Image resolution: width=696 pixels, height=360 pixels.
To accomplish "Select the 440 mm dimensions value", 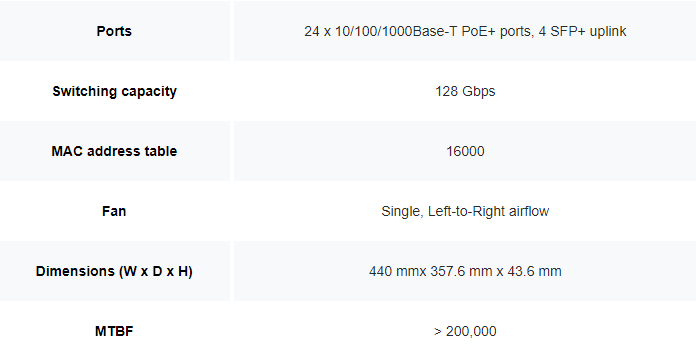I will [x=465, y=271].
